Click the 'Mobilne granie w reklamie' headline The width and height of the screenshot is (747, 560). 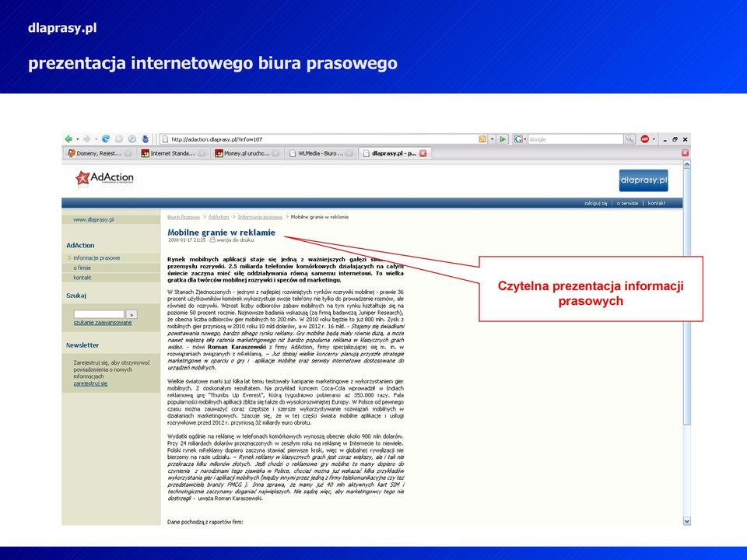click(222, 233)
